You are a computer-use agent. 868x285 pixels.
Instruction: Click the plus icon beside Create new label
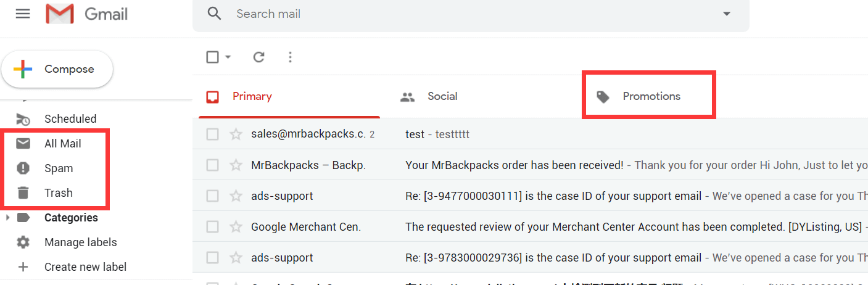coord(23,267)
